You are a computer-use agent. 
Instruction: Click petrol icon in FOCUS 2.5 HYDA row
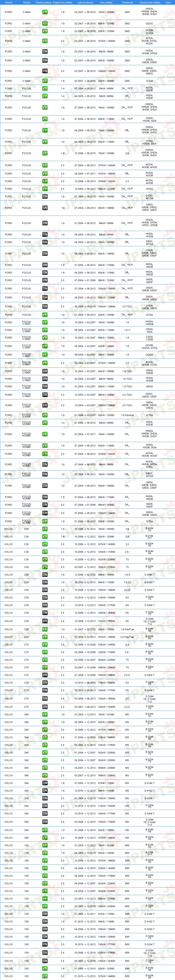pyautogui.click(x=45, y=189)
